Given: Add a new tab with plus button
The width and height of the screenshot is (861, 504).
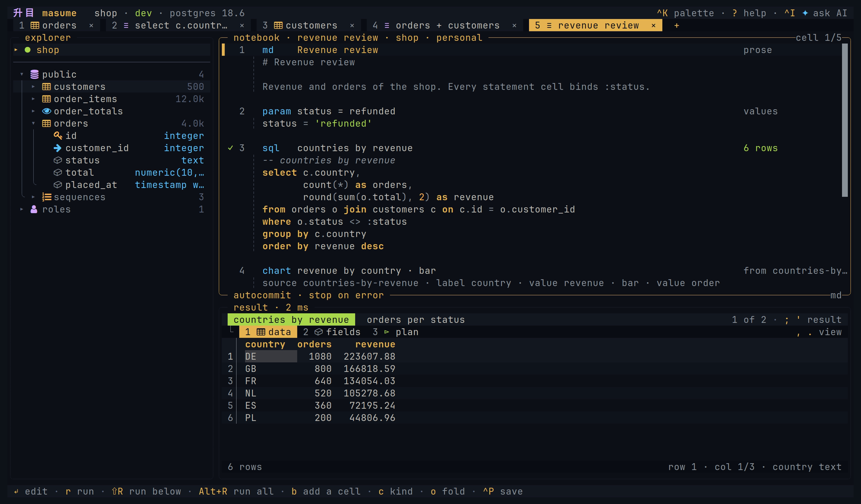Looking at the screenshot, I should (676, 26).
